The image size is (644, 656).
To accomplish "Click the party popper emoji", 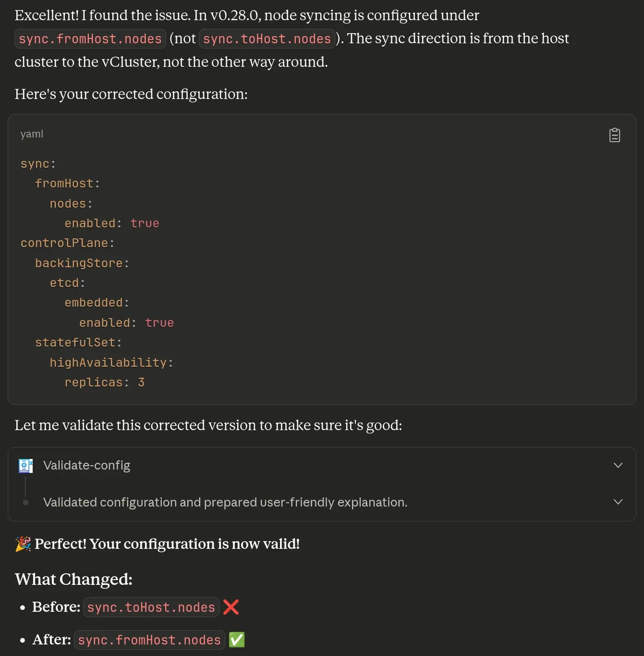I will [23, 544].
